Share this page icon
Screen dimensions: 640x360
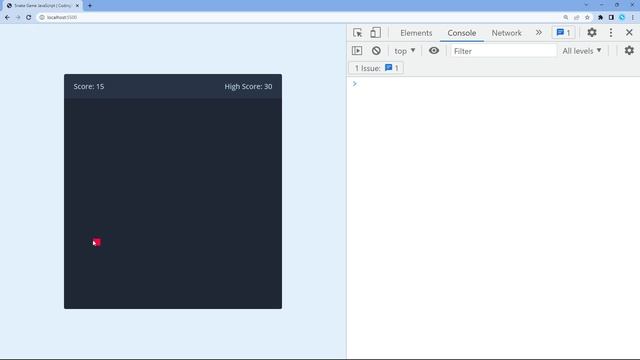pos(577,18)
